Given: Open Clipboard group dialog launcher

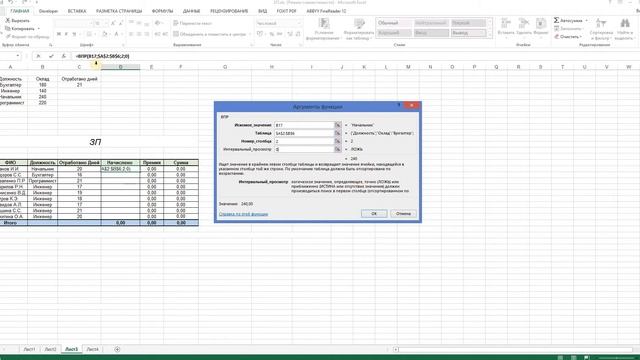Looking at the screenshot, I should point(51,45).
